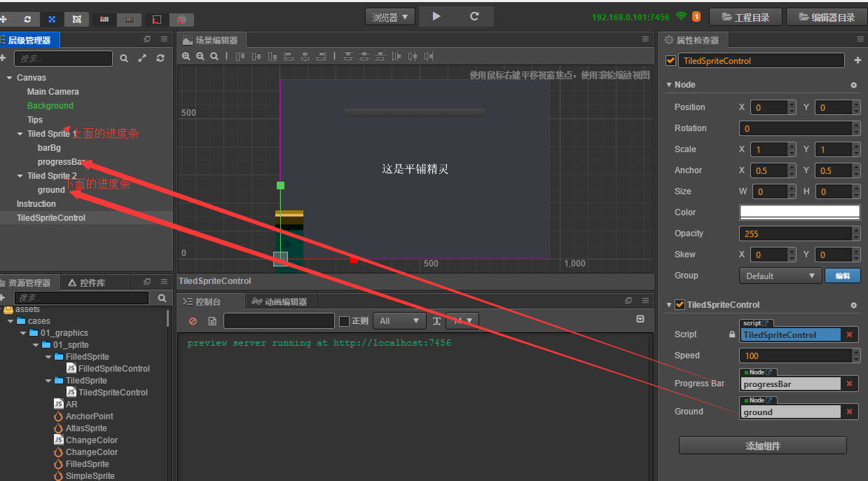Click the Opacity value field
Screen dimensions: 868x481
click(800, 233)
